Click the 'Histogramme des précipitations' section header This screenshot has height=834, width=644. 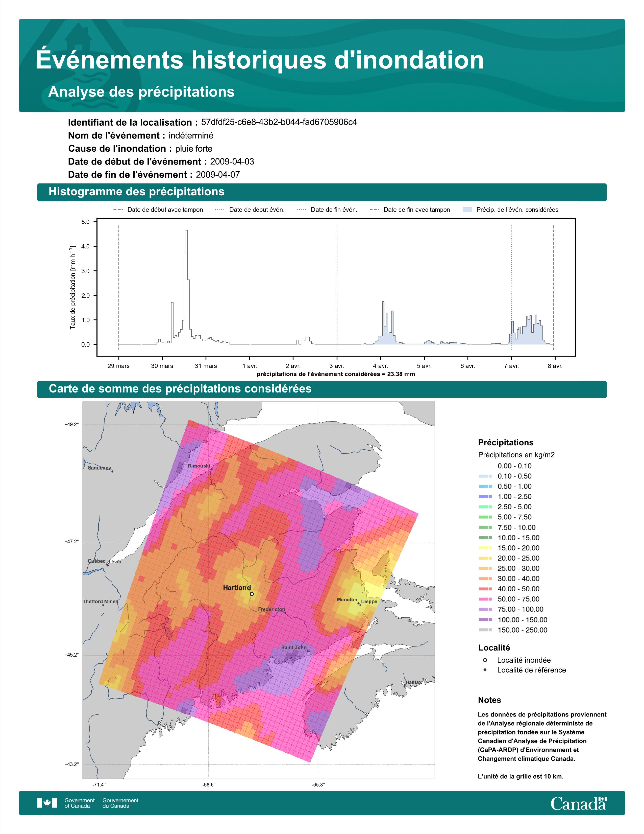tap(321, 192)
